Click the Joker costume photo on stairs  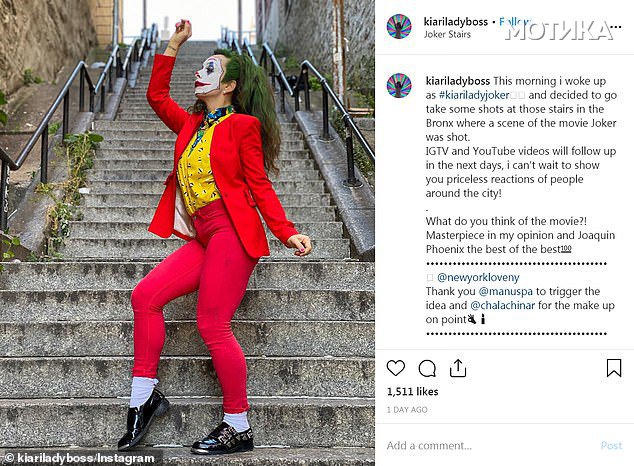(187, 233)
